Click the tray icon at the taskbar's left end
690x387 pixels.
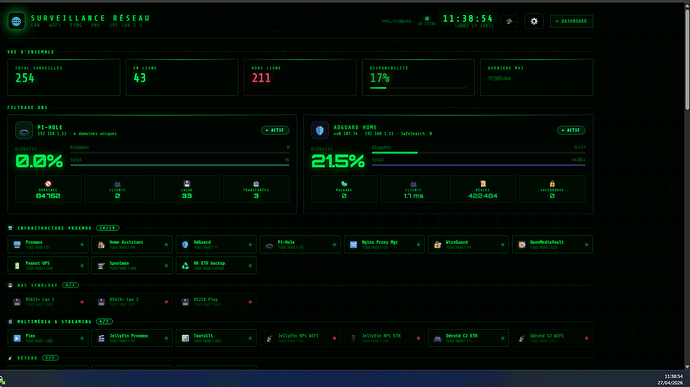[2, 380]
